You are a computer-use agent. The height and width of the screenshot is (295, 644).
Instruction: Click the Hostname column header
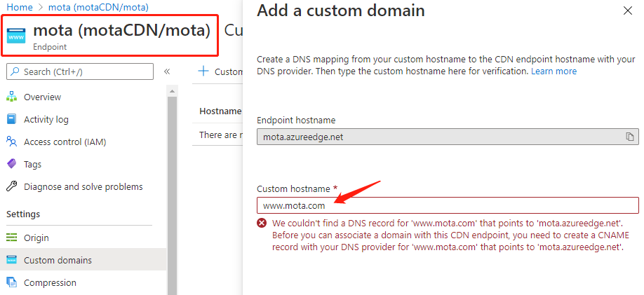tap(220, 111)
